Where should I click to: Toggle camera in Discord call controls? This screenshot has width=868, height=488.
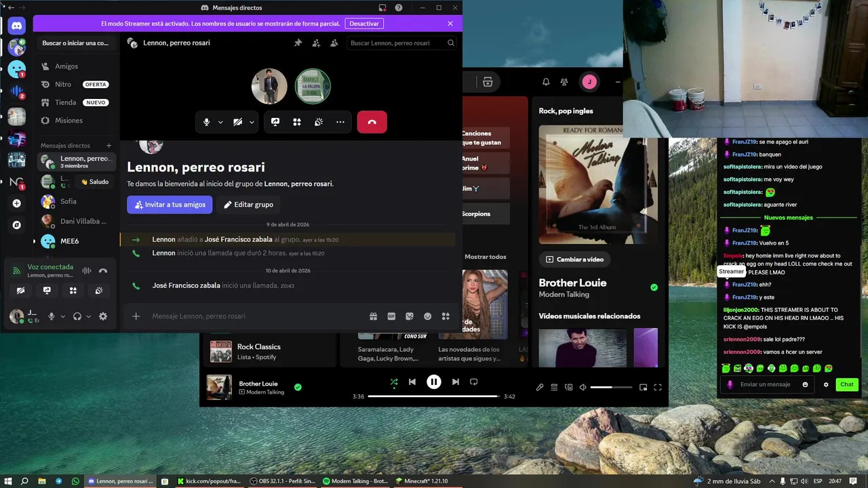tap(237, 122)
